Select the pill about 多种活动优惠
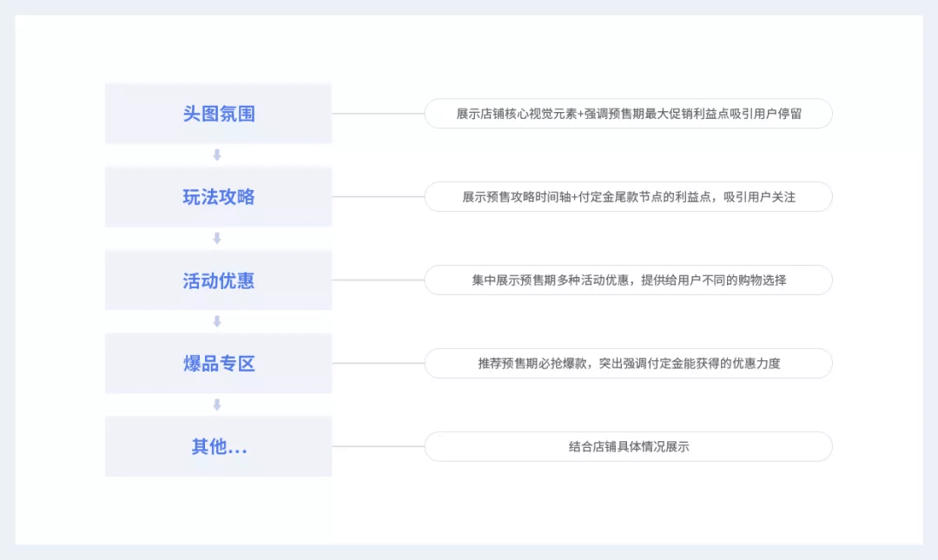The height and width of the screenshot is (560, 938). [x=628, y=280]
